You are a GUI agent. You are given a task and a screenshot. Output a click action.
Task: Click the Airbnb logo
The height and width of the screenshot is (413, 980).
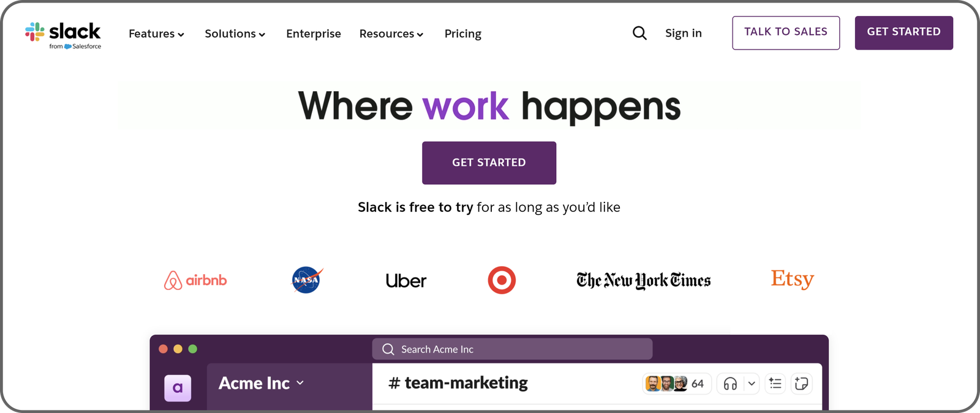[x=195, y=280]
